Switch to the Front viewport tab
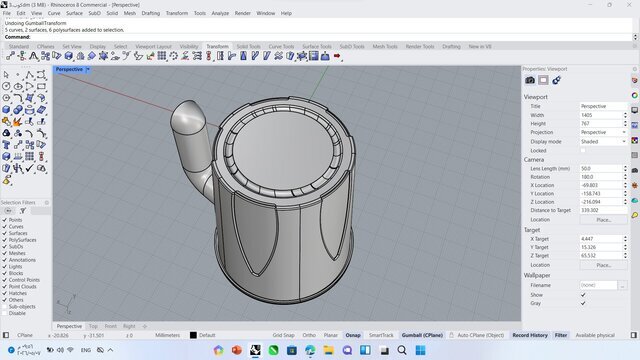The width and height of the screenshot is (640, 360). [x=111, y=326]
